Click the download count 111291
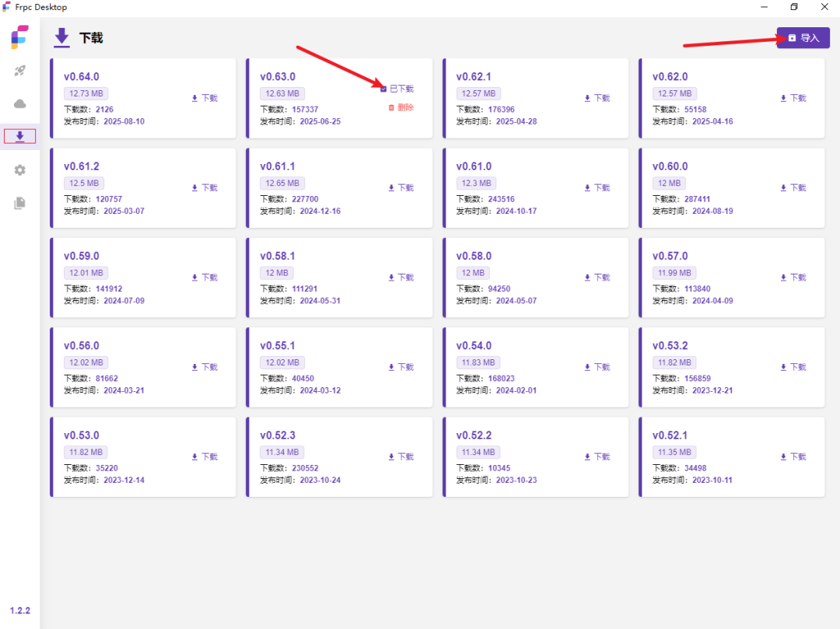Viewport: 840px width, 629px height. pyautogui.click(x=305, y=288)
